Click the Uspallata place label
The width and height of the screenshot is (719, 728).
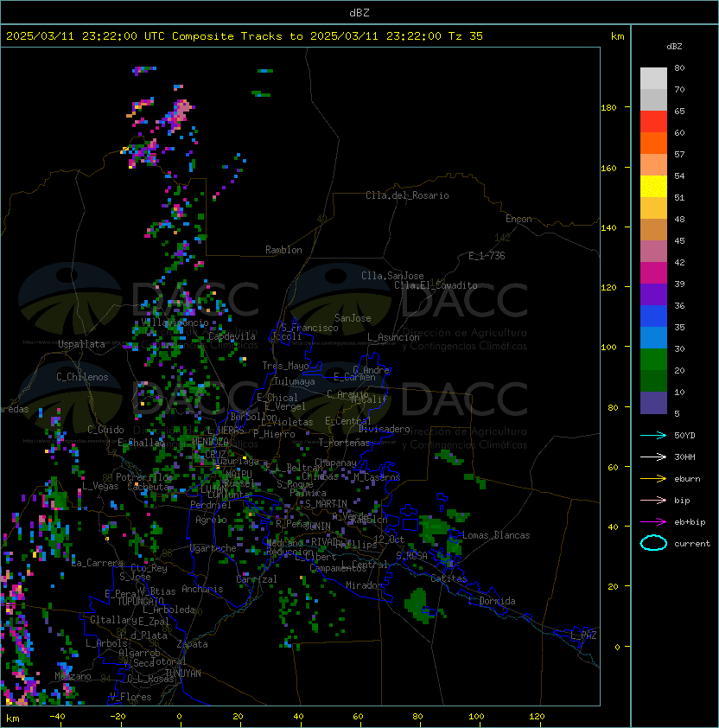click(x=81, y=344)
